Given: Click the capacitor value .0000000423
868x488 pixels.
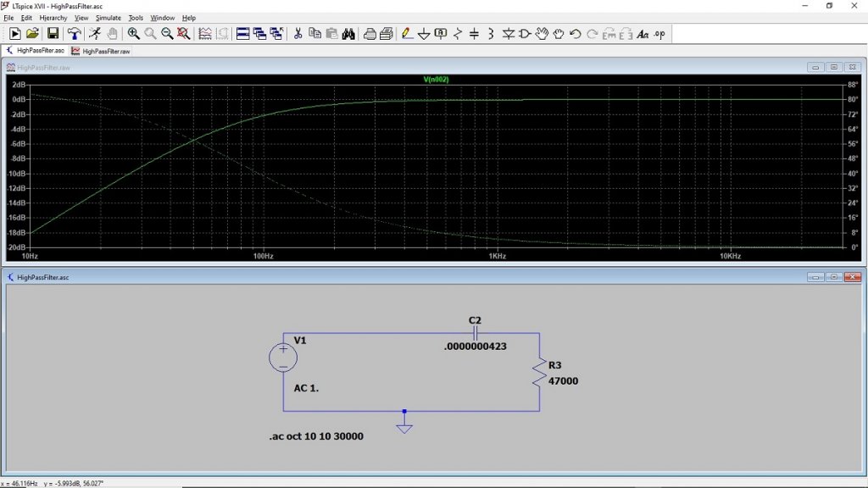Looking at the screenshot, I should (x=476, y=346).
